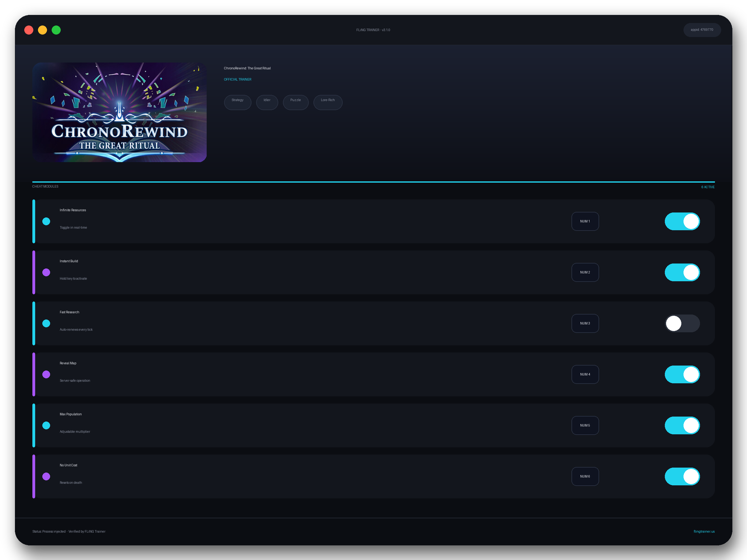
Task: Click the NUM 6 hotkey button
Action: click(x=585, y=476)
